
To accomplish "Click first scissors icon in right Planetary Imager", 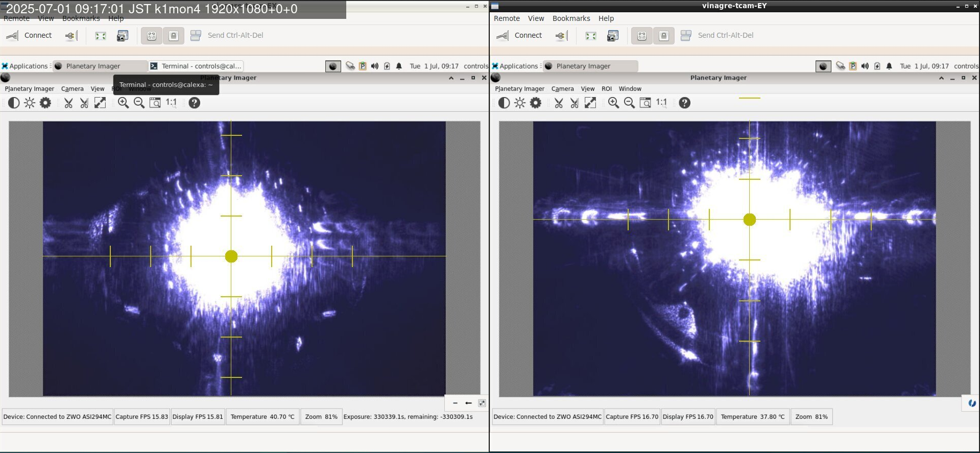I will point(559,103).
